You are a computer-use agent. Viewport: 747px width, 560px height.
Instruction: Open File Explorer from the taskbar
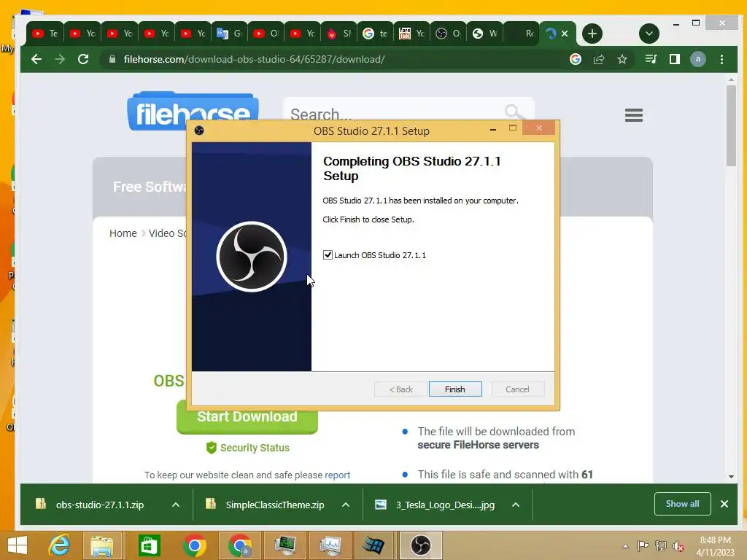[x=102, y=545]
